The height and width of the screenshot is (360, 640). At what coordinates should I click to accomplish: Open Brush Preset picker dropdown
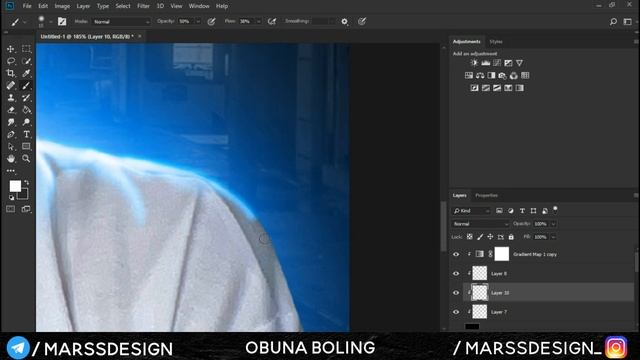tap(51, 22)
